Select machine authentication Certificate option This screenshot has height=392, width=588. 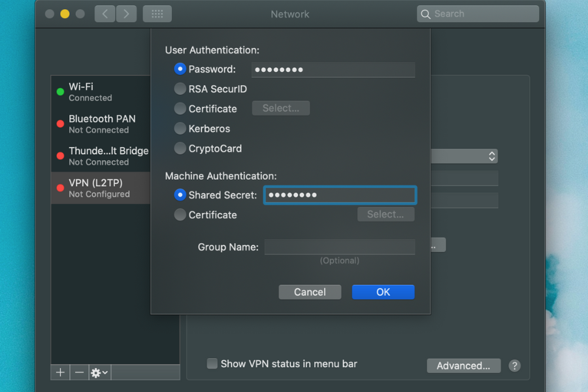(180, 214)
